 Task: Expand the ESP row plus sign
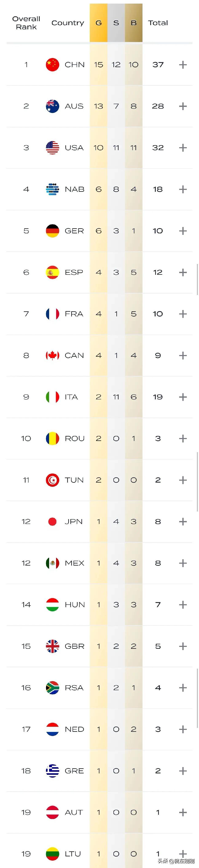point(183,272)
